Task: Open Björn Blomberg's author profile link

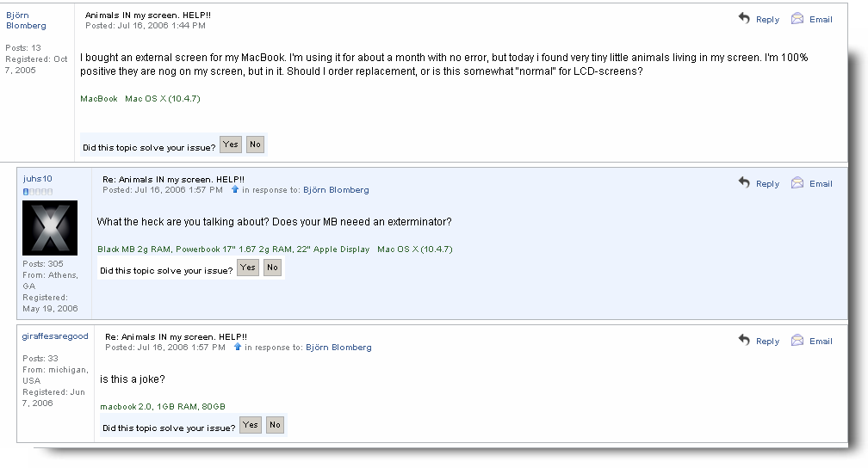Action: 26,21
